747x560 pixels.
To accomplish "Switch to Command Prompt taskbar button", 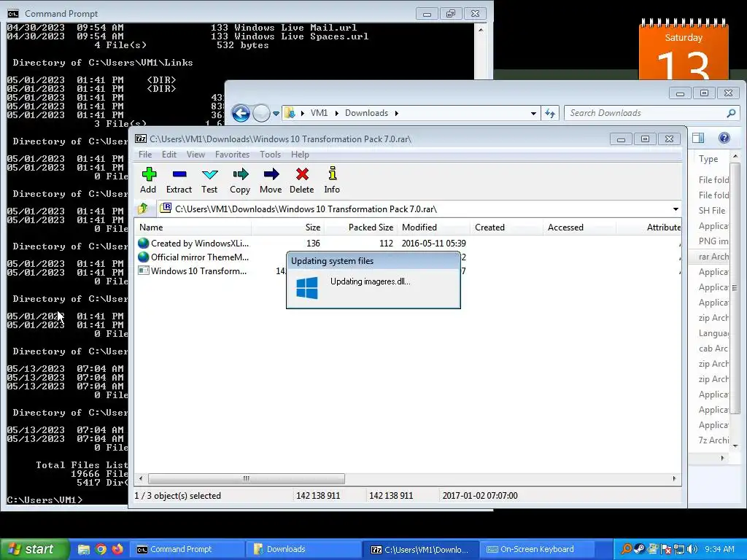I will click(x=187, y=549).
